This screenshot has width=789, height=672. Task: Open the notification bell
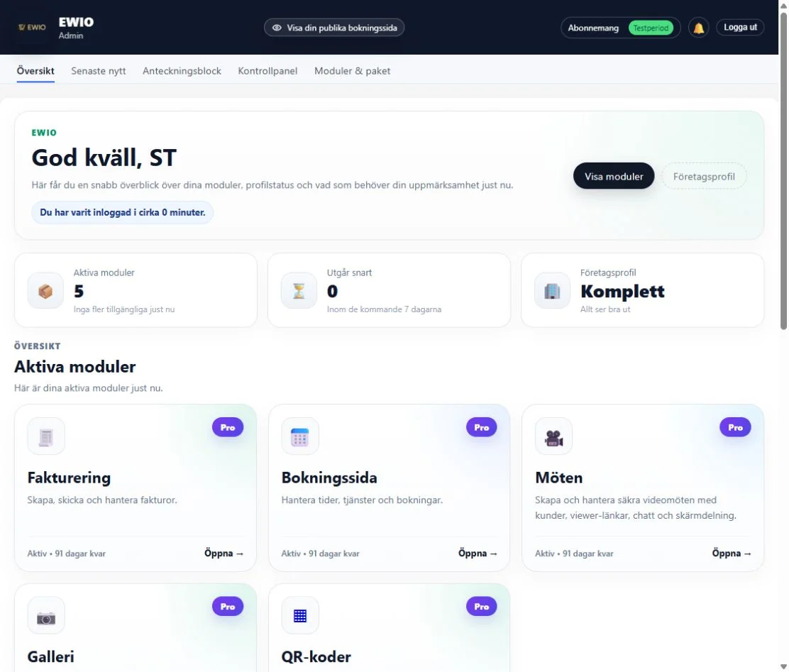[x=698, y=28]
